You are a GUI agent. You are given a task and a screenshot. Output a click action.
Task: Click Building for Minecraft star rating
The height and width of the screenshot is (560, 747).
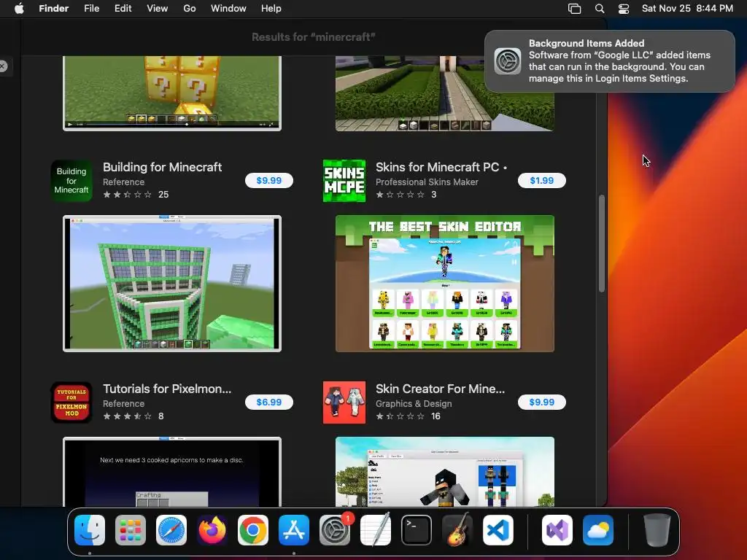[127, 194]
